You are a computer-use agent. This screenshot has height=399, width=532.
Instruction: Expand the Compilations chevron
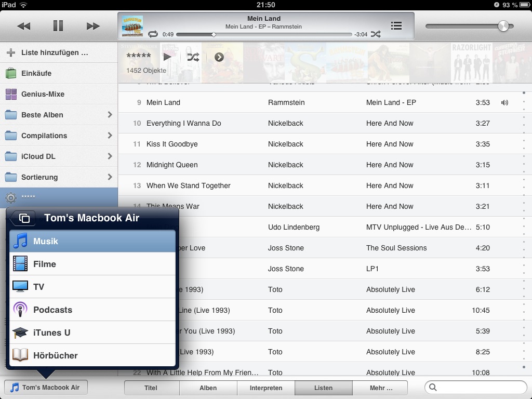click(x=110, y=136)
